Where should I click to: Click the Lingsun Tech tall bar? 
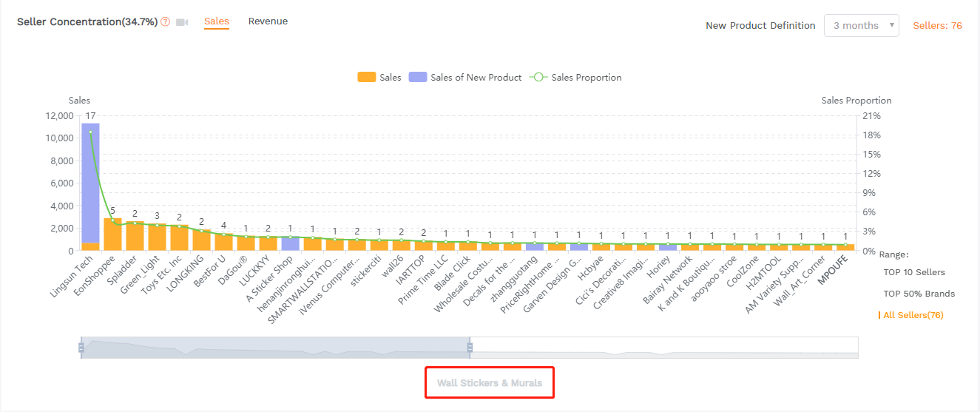click(90, 185)
